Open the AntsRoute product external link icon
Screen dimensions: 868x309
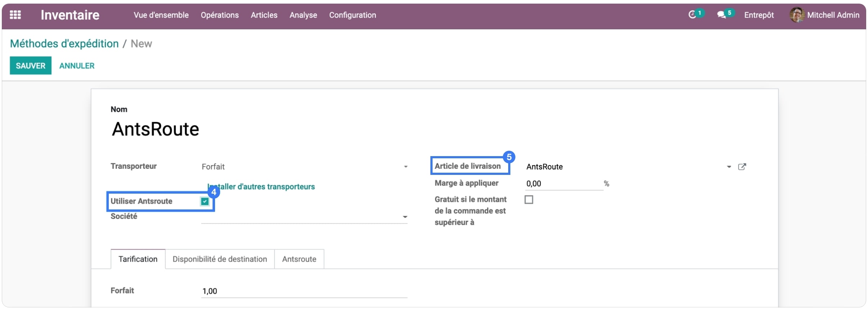point(742,167)
